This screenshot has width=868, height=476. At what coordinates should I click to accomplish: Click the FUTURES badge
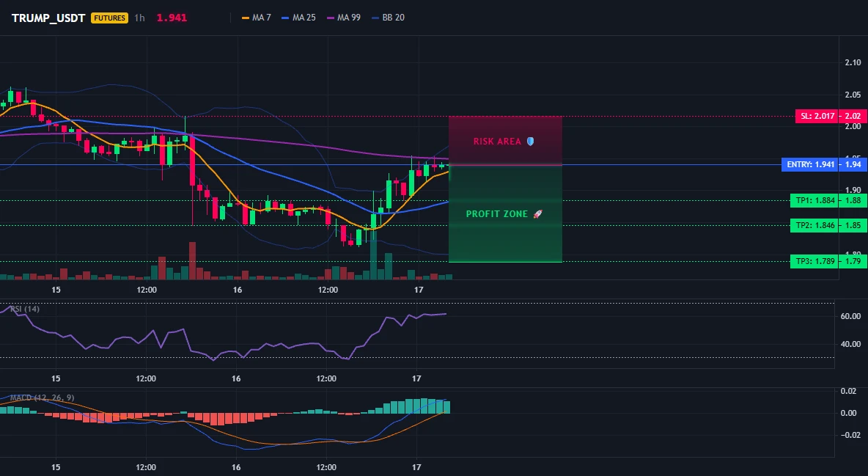point(110,18)
